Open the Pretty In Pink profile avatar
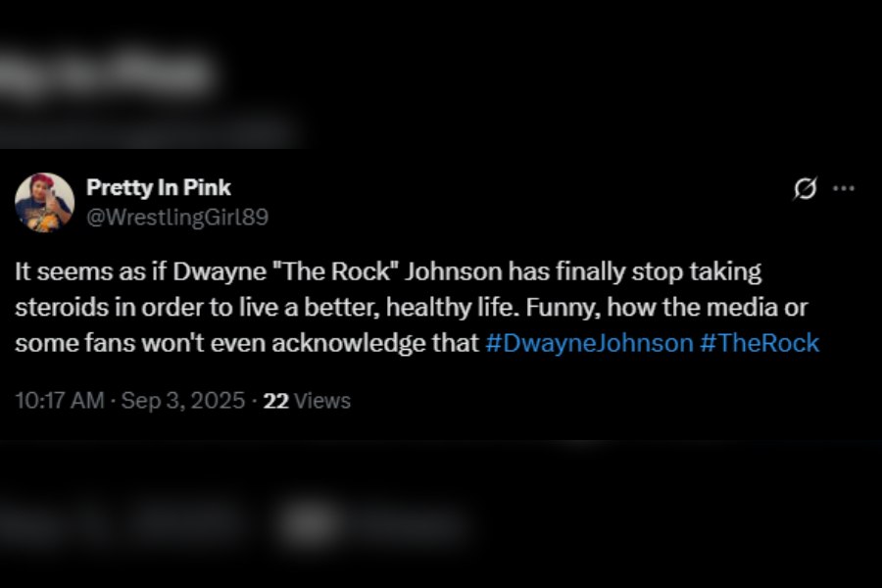The width and height of the screenshot is (882, 588). [44, 203]
